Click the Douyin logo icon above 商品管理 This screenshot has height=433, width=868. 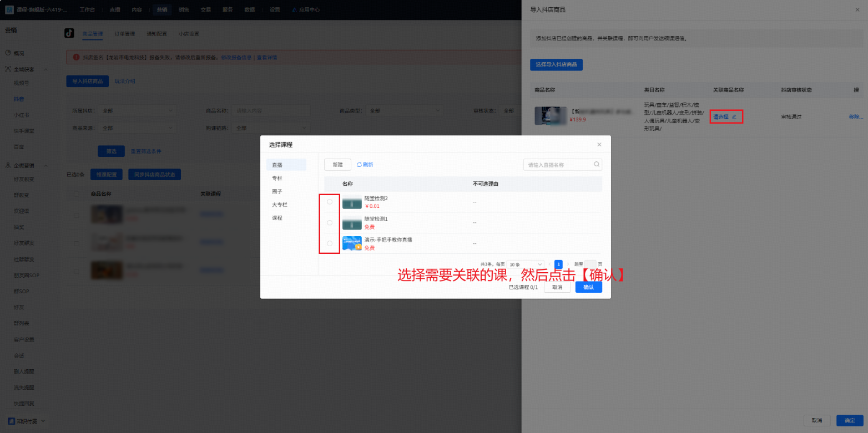68,34
